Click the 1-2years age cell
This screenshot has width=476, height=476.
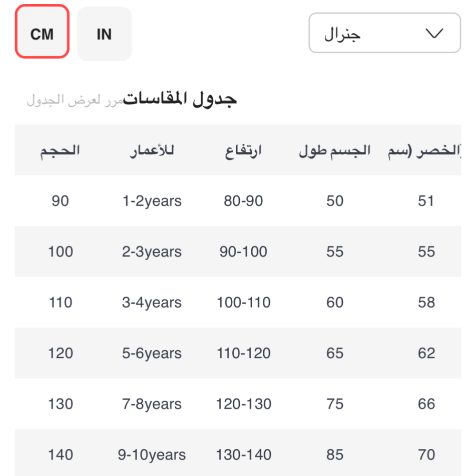coord(152,201)
